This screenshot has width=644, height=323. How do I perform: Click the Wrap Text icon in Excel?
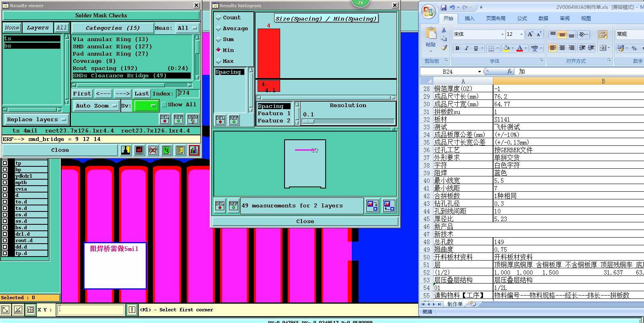[x=603, y=34]
